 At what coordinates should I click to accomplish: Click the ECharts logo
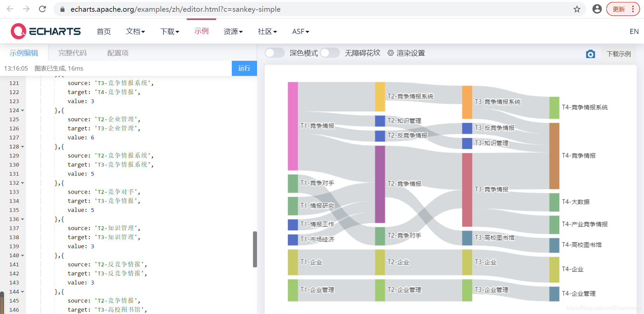pyautogui.click(x=46, y=31)
